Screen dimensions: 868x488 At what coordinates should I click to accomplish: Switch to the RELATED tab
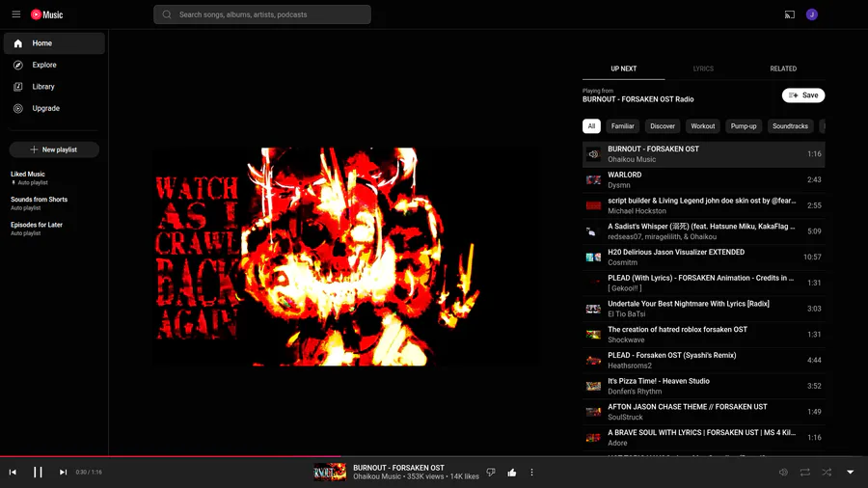click(783, 68)
